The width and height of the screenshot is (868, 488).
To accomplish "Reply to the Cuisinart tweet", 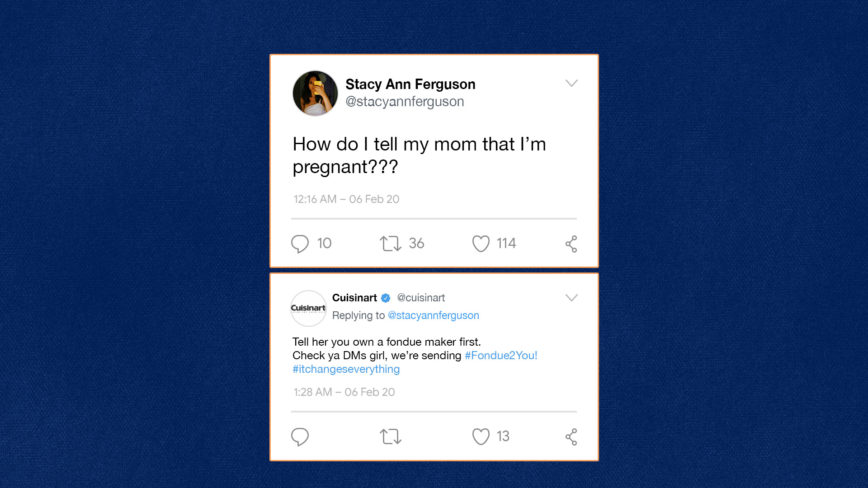I will coord(300,436).
